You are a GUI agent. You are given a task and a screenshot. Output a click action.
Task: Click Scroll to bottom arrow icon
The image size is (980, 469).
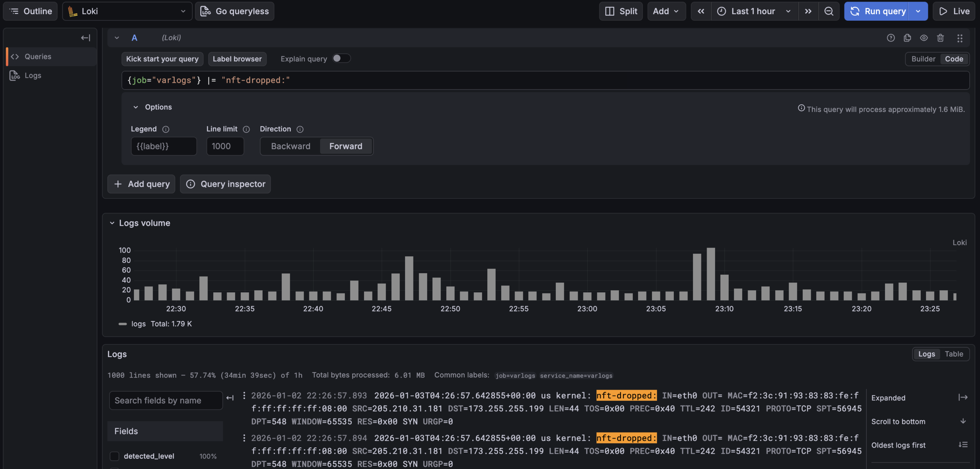[963, 421]
